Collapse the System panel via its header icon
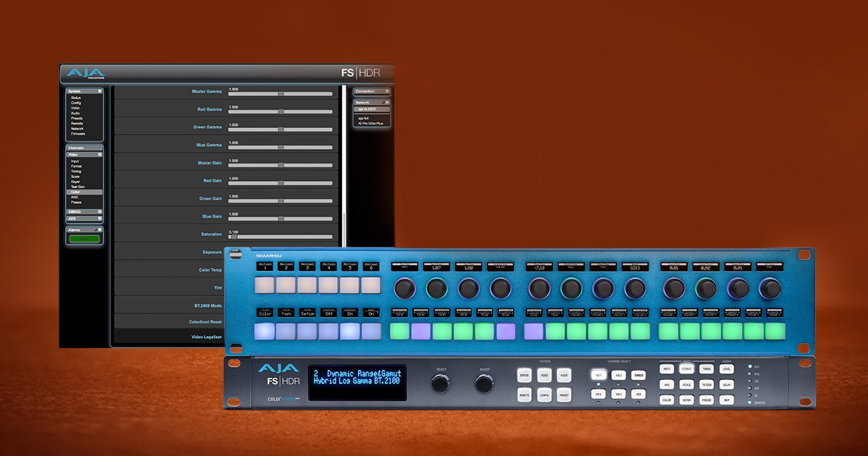This screenshot has width=868, height=456. coord(100,91)
